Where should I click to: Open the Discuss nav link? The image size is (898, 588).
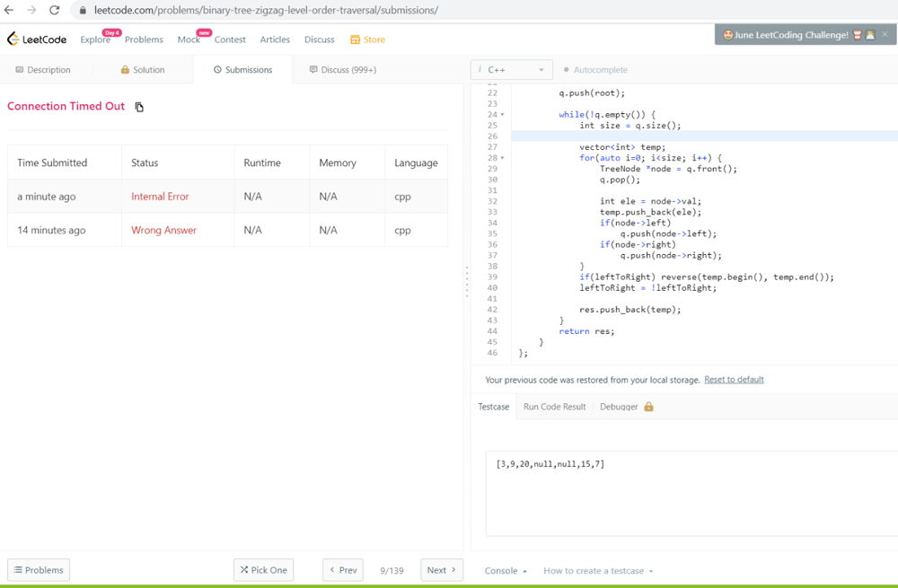(x=319, y=39)
